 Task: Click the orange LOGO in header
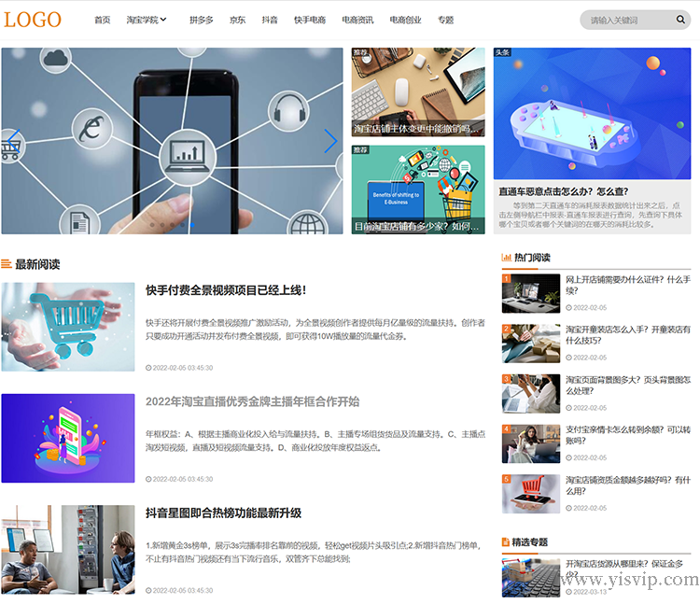(x=33, y=20)
